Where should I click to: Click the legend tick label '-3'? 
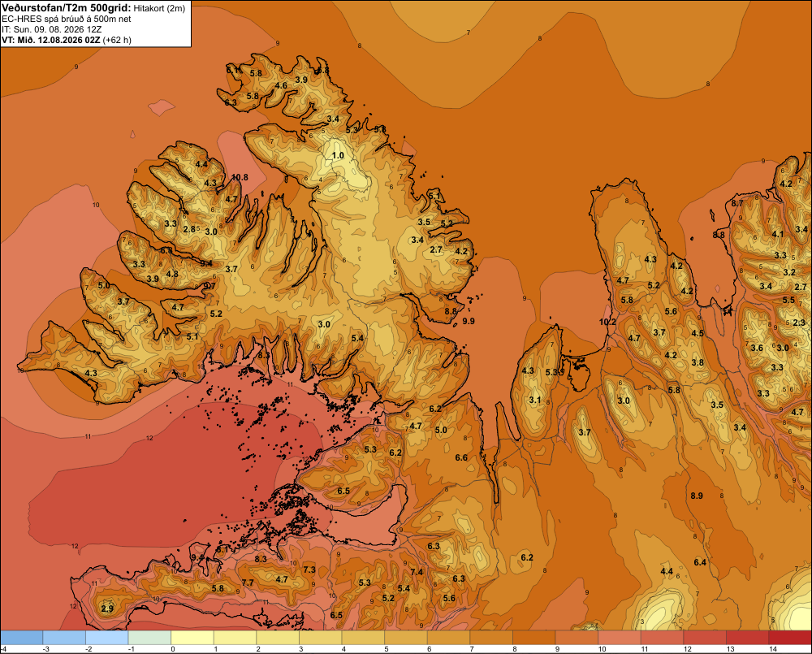click(45, 649)
